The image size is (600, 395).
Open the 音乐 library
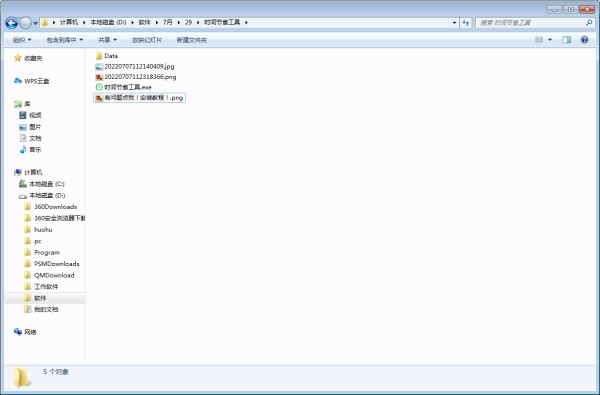[x=30, y=150]
